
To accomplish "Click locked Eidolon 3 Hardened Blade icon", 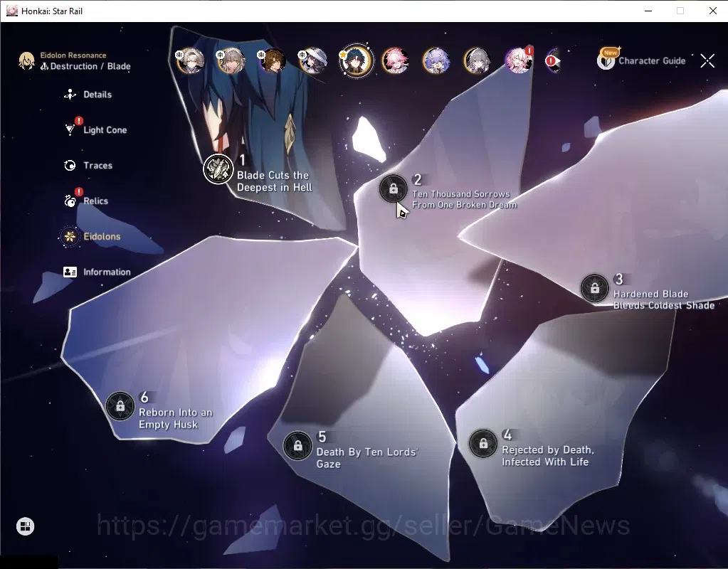I will tap(594, 288).
